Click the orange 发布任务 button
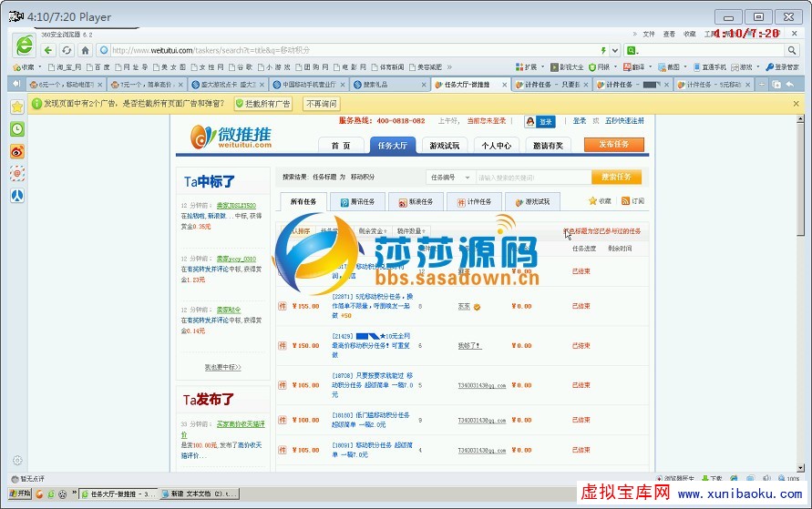812x509 pixels. click(613, 145)
